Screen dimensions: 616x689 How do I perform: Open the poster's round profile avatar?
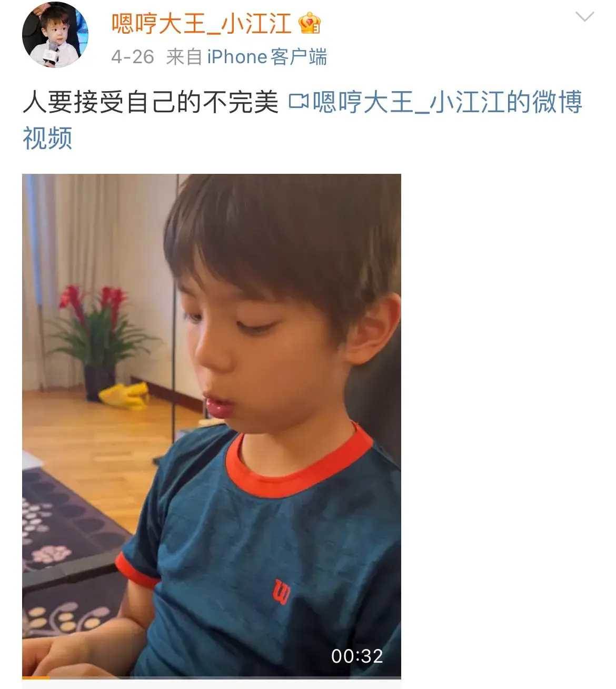[55, 35]
